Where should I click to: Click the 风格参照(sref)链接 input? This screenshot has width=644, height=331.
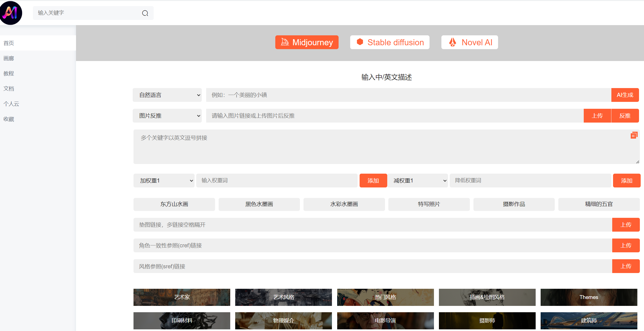(x=373, y=266)
